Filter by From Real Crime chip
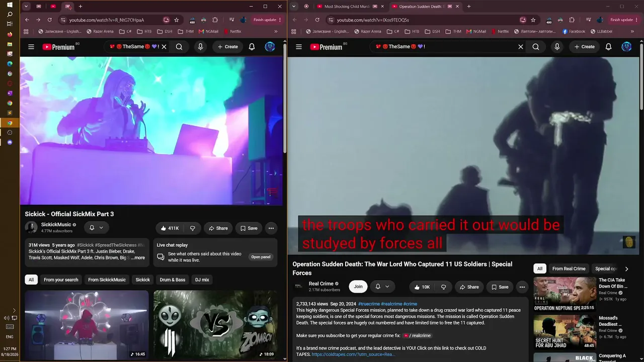 point(569,268)
